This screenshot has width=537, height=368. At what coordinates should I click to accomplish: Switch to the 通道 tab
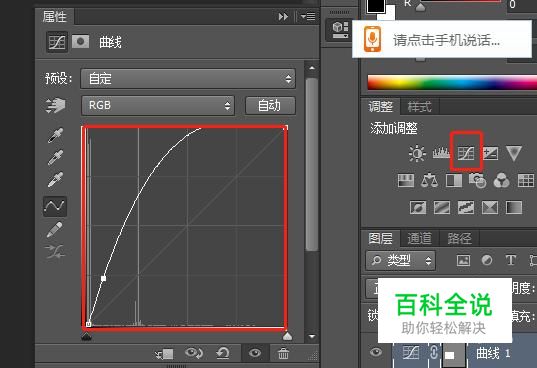tap(419, 238)
